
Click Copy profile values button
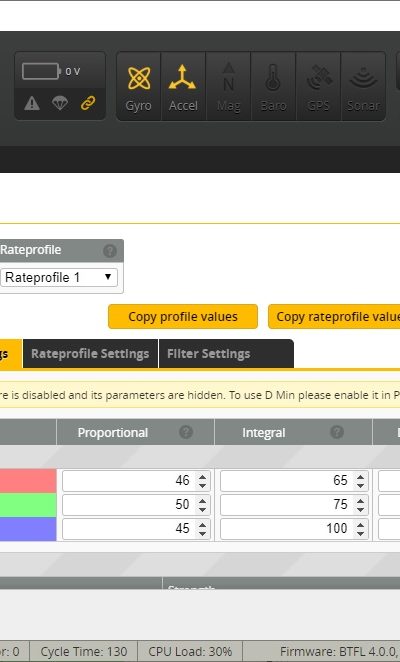coord(183,317)
